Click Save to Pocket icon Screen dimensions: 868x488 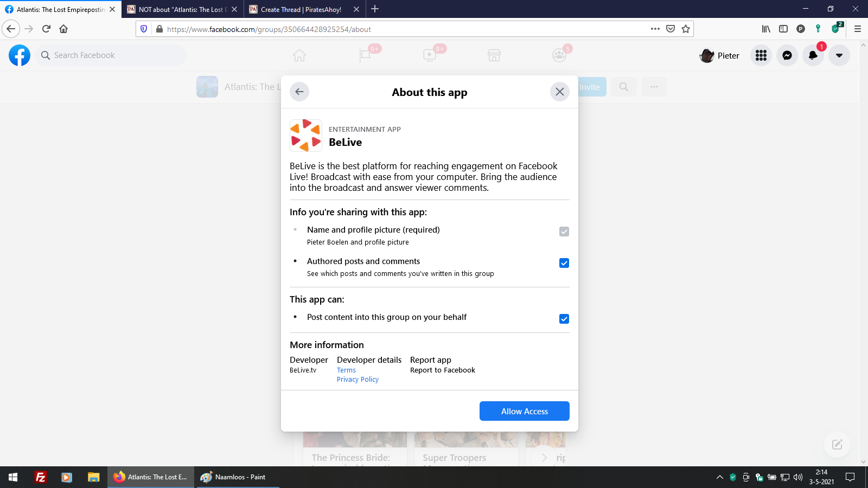tap(671, 29)
